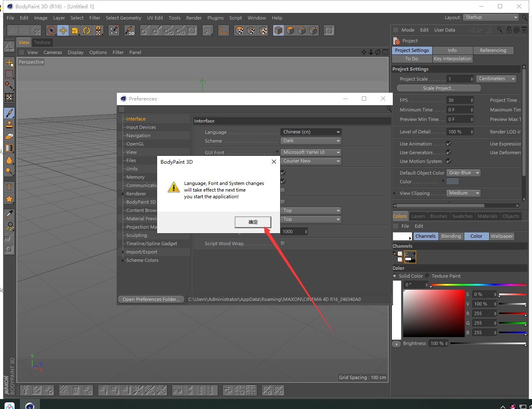Click the Rotate tool in top toolbar
Image resolution: width=532 pixels, height=409 pixels.
86,30
